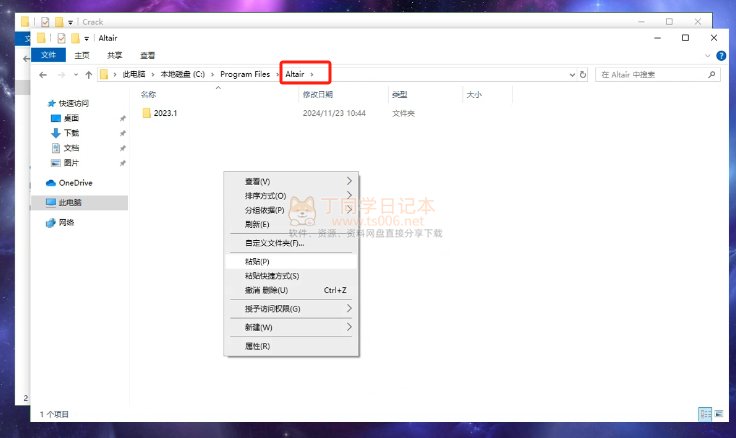Screen dimensions: 736x438
Task: Click Program Files breadcrumb segment
Action: 245,75
